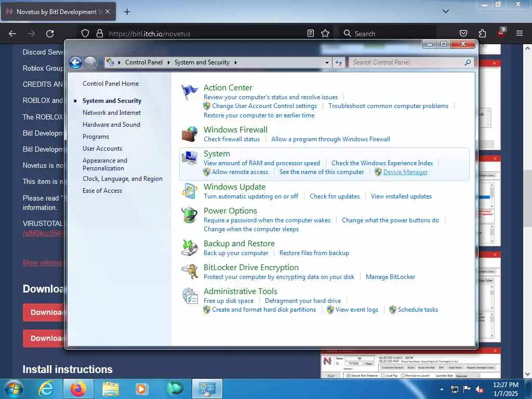Refresh the Control Panel address bar
Image resolution: width=532 pixels, height=399 pixels.
pos(339,62)
